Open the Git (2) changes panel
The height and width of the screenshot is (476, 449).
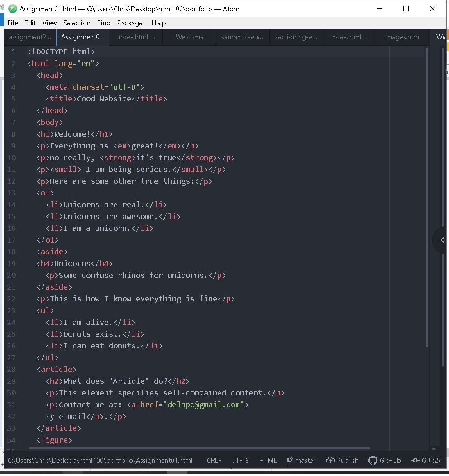tap(431, 461)
